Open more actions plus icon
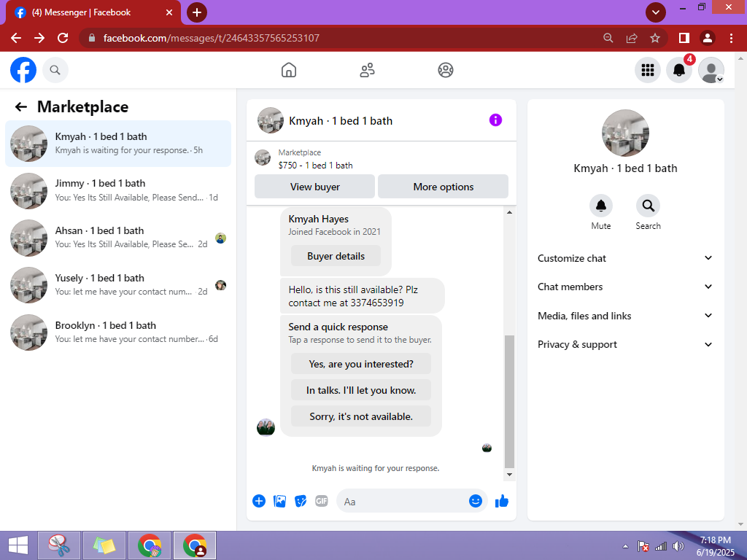This screenshot has height=560, width=747. pyautogui.click(x=259, y=501)
